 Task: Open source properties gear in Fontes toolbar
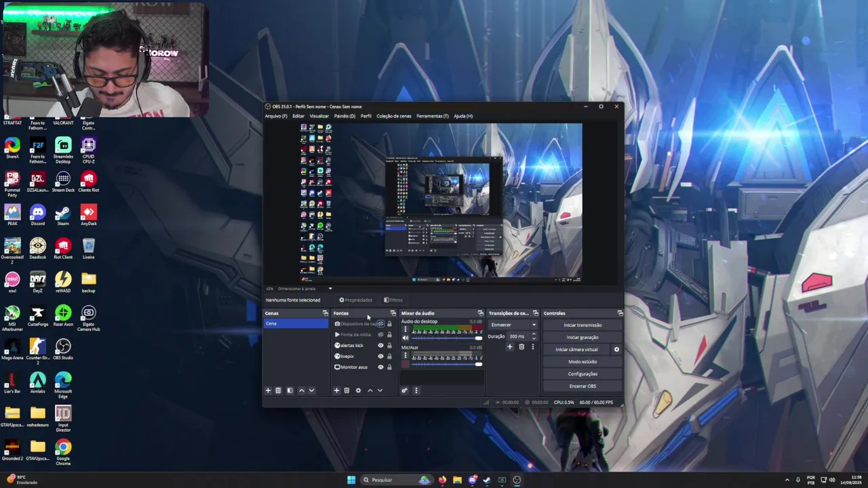tap(358, 390)
